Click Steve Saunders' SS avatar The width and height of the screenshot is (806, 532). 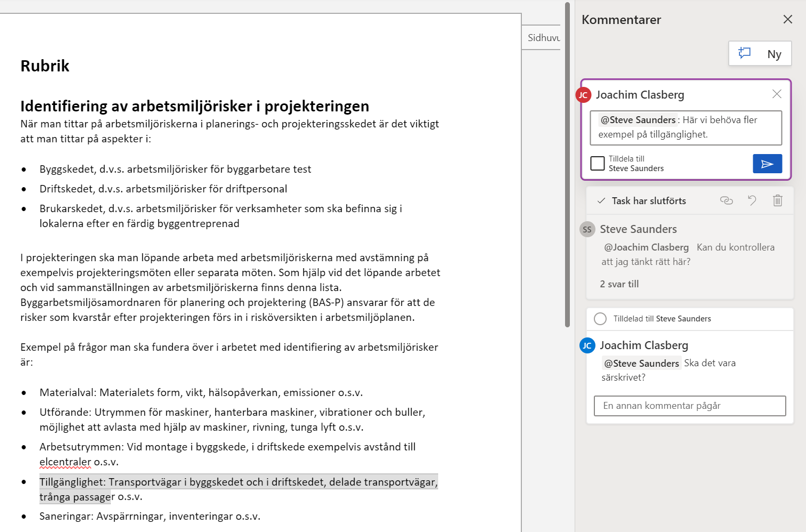pyautogui.click(x=587, y=229)
